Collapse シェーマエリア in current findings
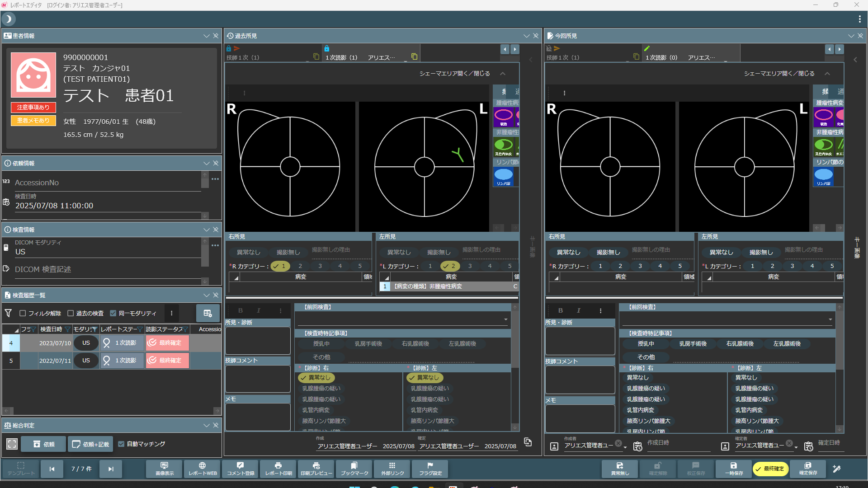The image size is (868, 488). point(827,73)
